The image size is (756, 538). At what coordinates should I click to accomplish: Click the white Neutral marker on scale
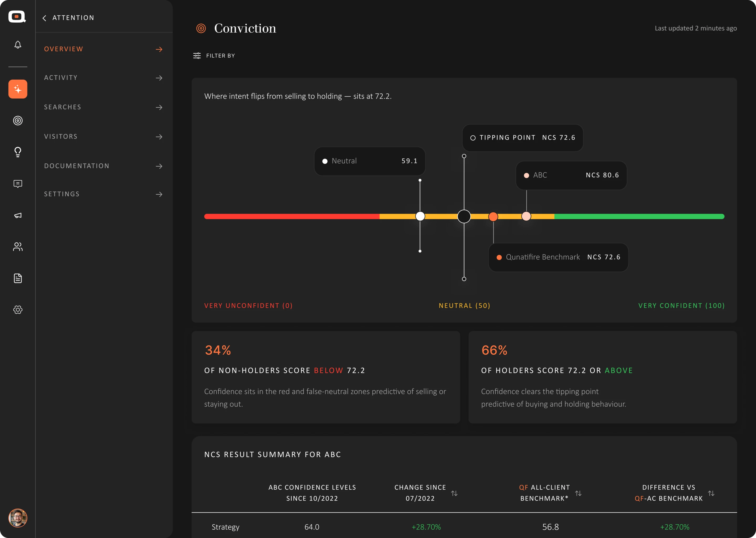[x=420, y=216]
